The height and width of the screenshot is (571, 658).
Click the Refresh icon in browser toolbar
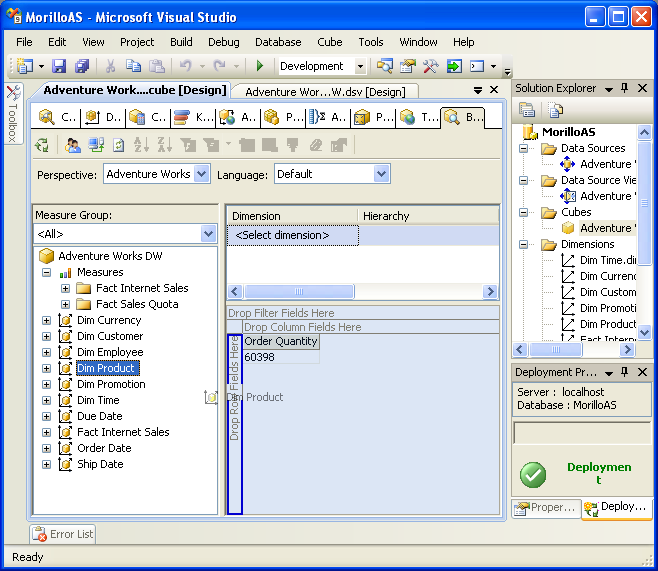(x=119, y=145)
